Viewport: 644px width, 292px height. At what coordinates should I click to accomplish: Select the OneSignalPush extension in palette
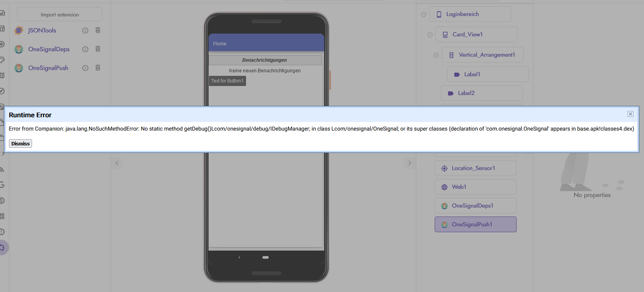(x=48, y=68)
